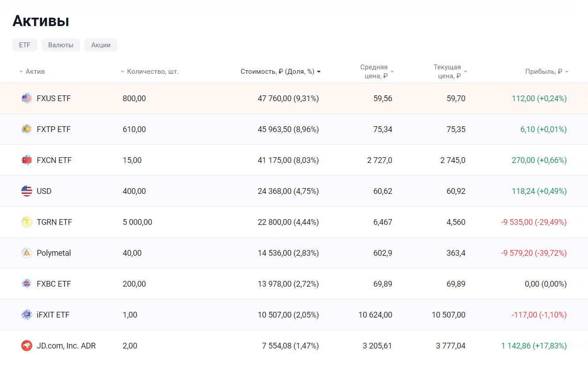Select average price 3 205,61
The width and height of the screenshot is (588, 371).
[378, 346]
